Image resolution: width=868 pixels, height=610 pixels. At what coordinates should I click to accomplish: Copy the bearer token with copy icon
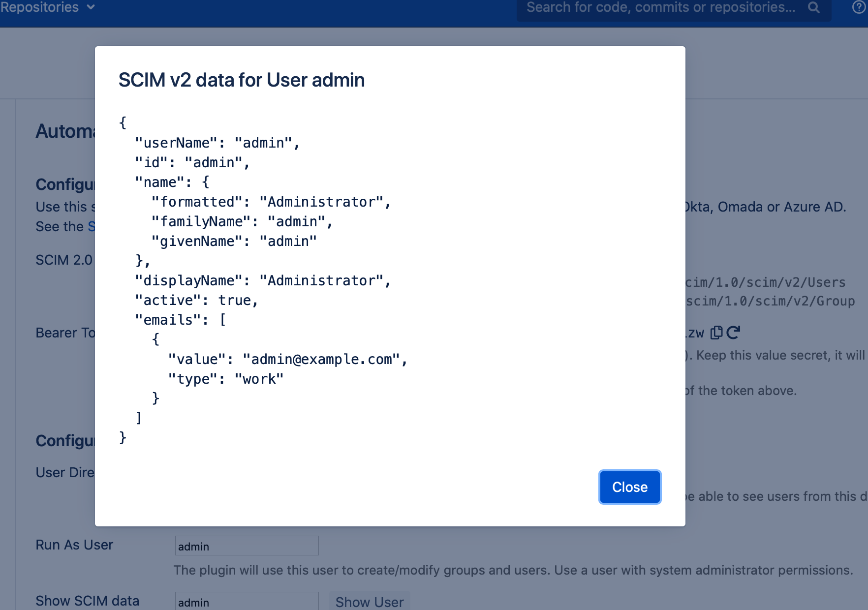pos(716,333)
